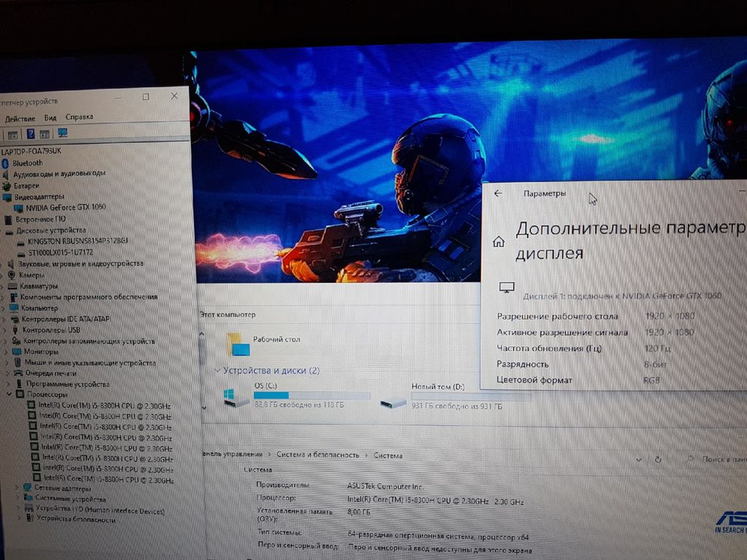This screenshot has width=747, height=560.
Task: Click the Новый том (D:) usage bar
Action: (x=471, y=396)
